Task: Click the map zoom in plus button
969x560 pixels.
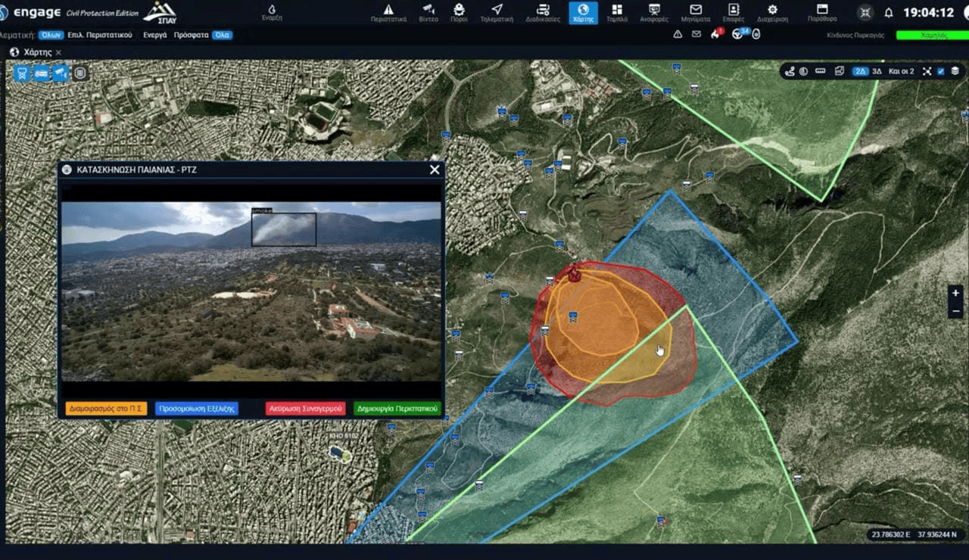Action: click(955, 293)
